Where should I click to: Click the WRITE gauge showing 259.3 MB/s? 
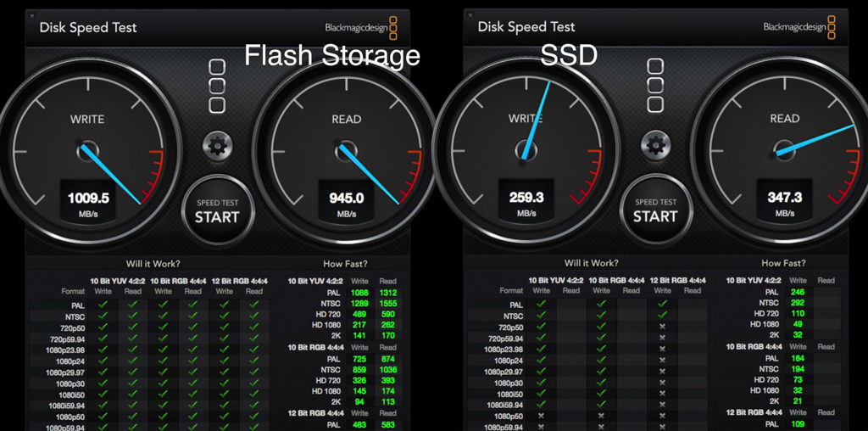click(x=526, y=149)
